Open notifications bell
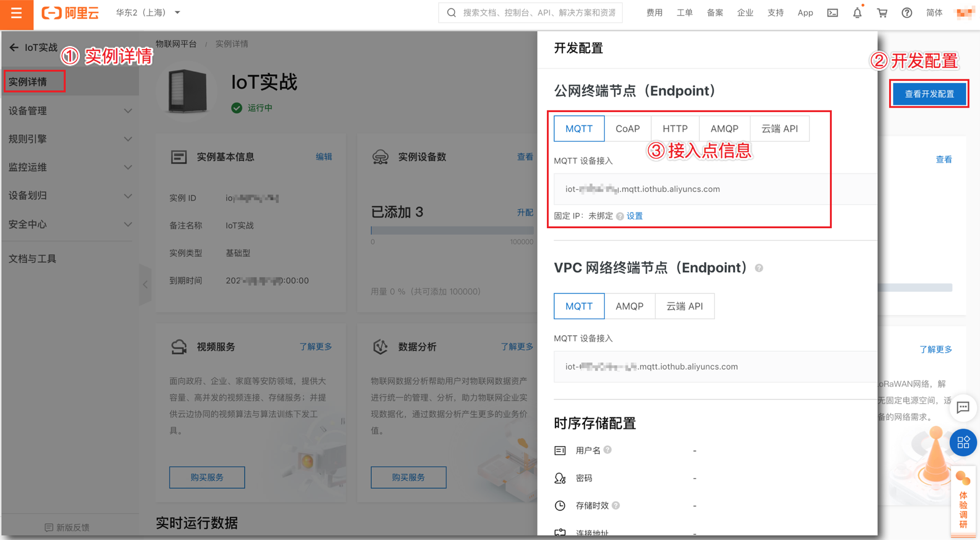 click(857, 12)
